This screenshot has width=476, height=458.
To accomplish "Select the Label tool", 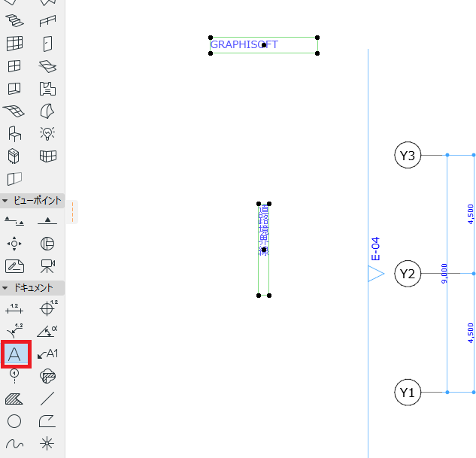I will pyautogui.click(x=48, y=353).
